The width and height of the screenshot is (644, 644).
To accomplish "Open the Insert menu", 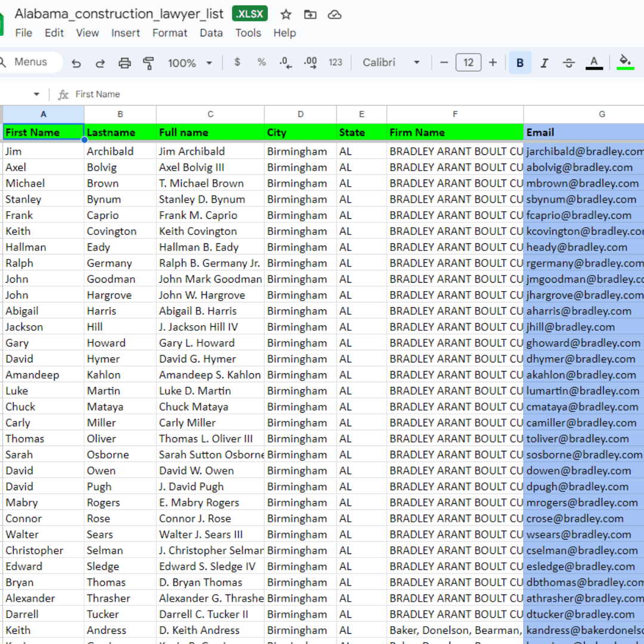I will click(126, 33).
